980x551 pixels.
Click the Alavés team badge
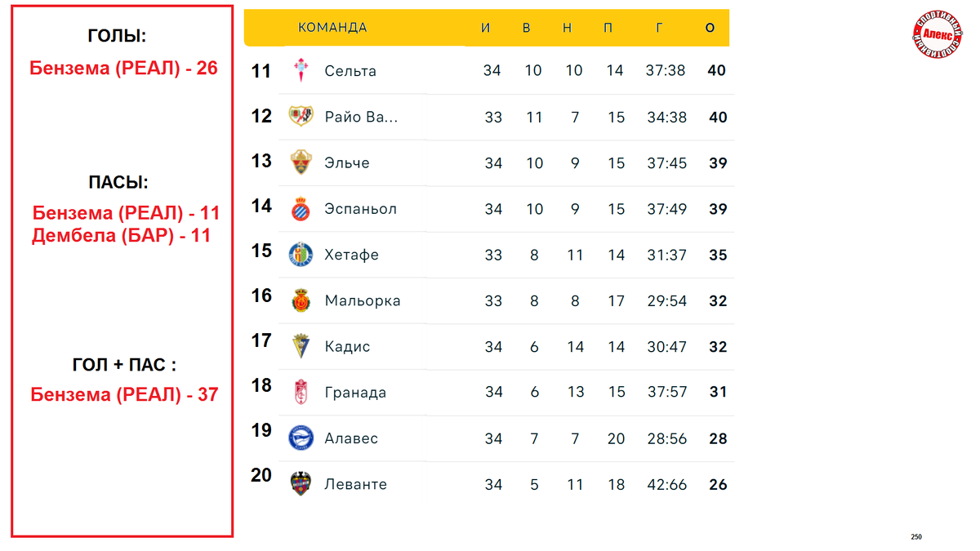coord(301,438)
